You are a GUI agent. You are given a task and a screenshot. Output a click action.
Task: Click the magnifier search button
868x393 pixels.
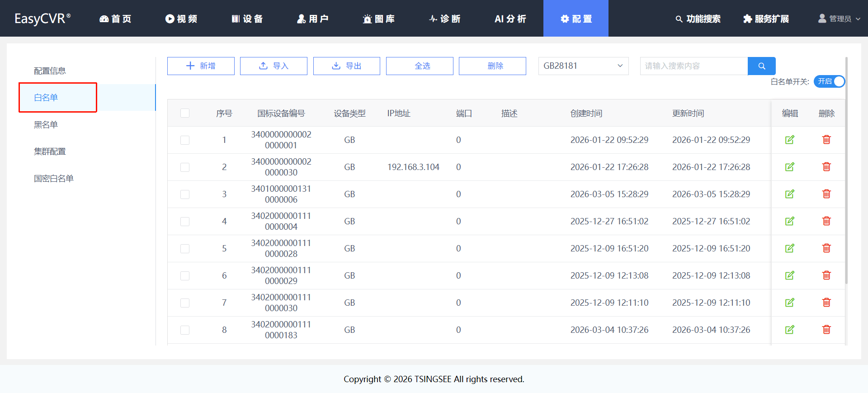[x=762, y=66]
